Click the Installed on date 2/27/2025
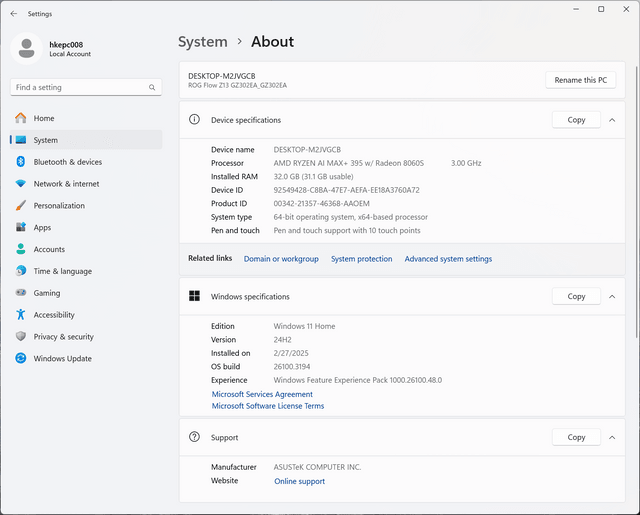Image resolution: width=640 pixels, height=515 pixels. (x=291, y=353)
